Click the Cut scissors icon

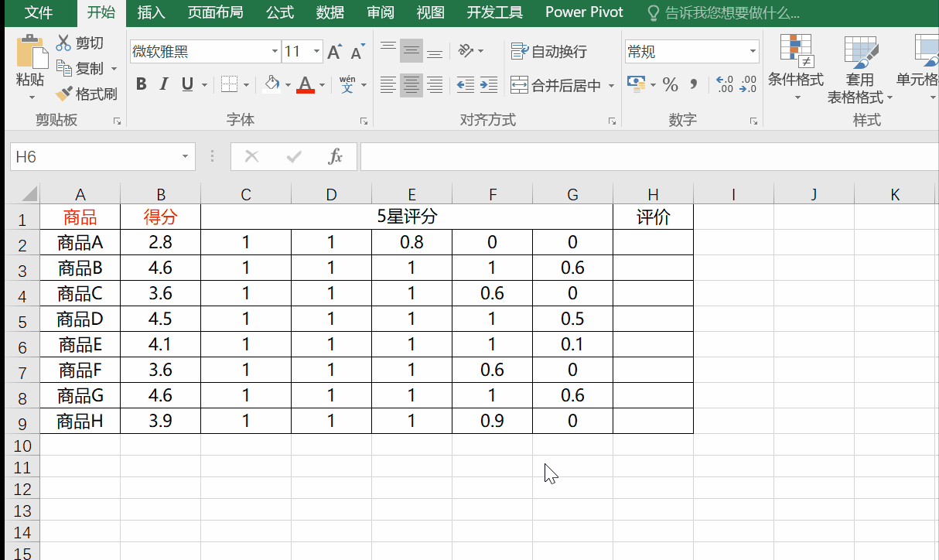pyautogui.click(x=63, y=43)
